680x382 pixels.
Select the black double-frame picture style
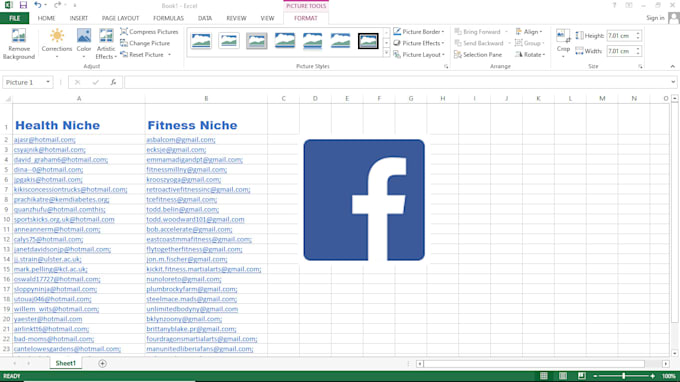368,41
